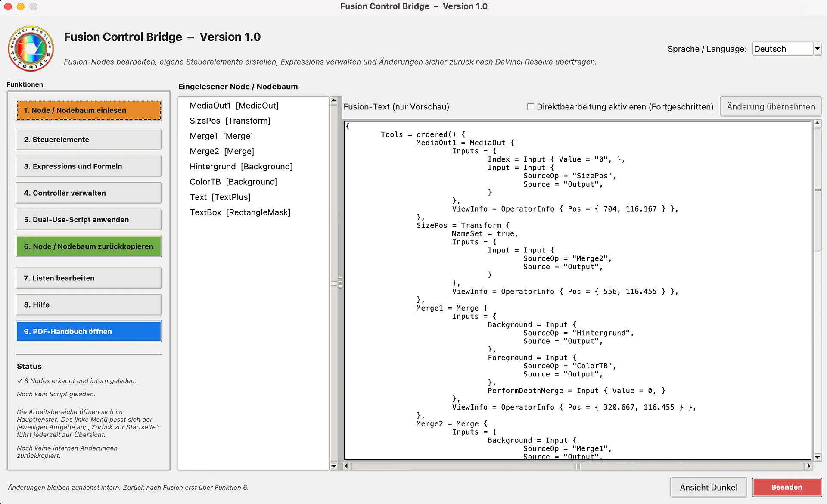Click the Fusion-Text horizontal scrollbar thumb
This screenshot has width=827, height=504.
pyautogui.click(x=578, y=466)
